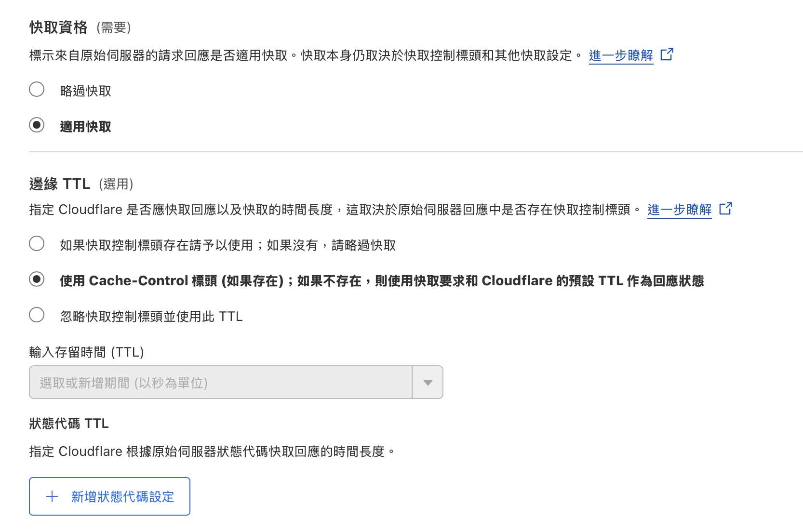Select radio button for 使用 Cache-Control 標頭
The height and width of the screenshot is (532, 803).
click(x=37, y=279)
